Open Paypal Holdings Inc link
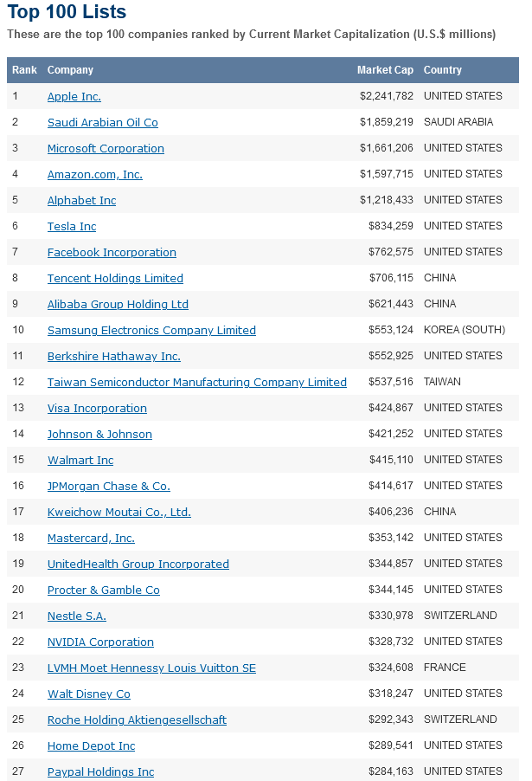Image resolution: width=532 pixels, height=781 pixels. click(100, 771)
